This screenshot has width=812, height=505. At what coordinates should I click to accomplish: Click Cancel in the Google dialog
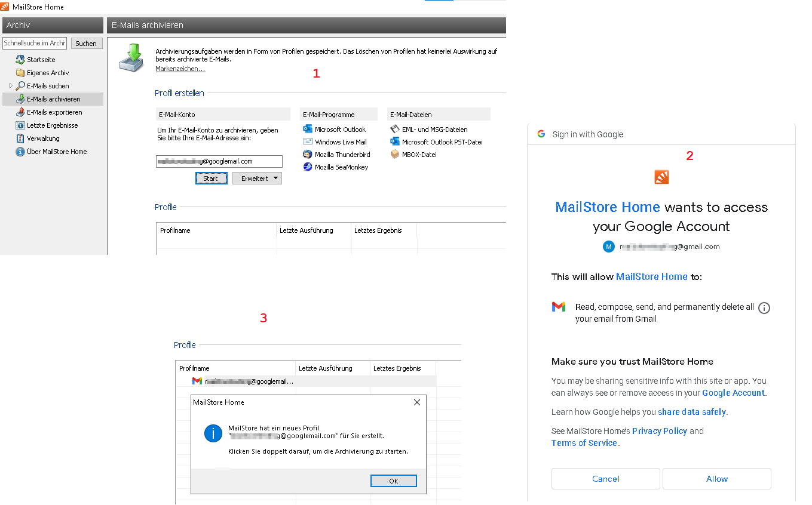point(606,479)
